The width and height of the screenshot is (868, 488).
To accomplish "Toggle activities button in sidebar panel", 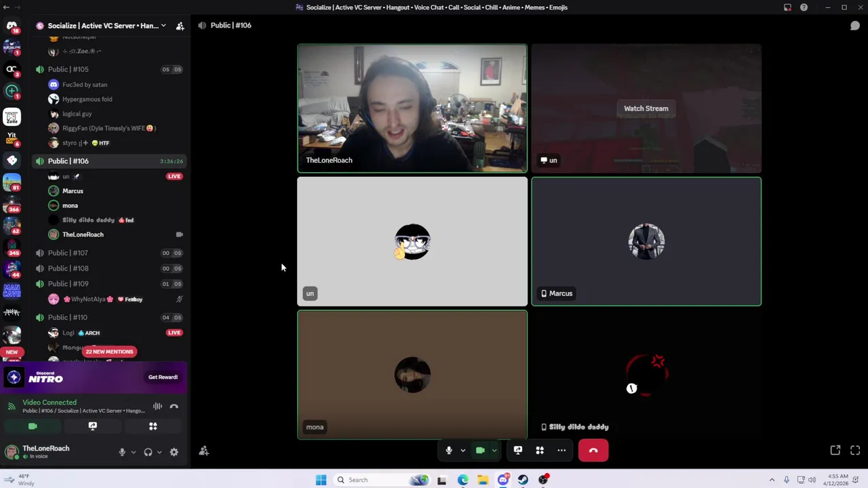I will pyautogui.click(x=153, y=426).
